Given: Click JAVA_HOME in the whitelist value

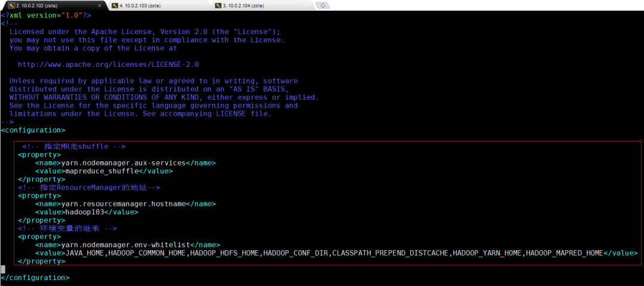Looking at the screenshot, I should click(x=85, y=253).
